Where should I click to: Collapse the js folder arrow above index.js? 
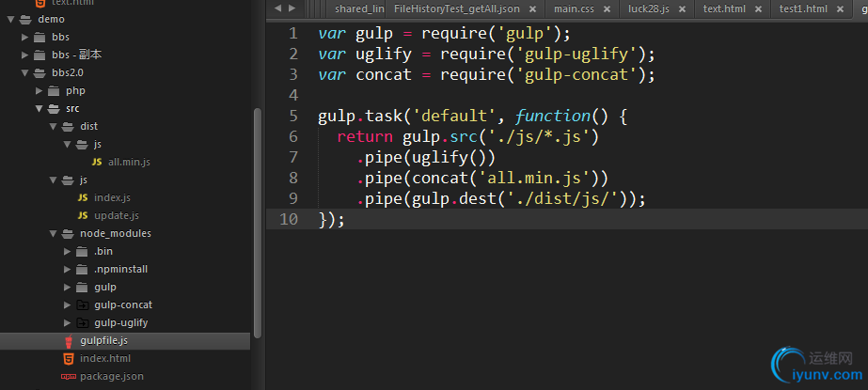54,179
